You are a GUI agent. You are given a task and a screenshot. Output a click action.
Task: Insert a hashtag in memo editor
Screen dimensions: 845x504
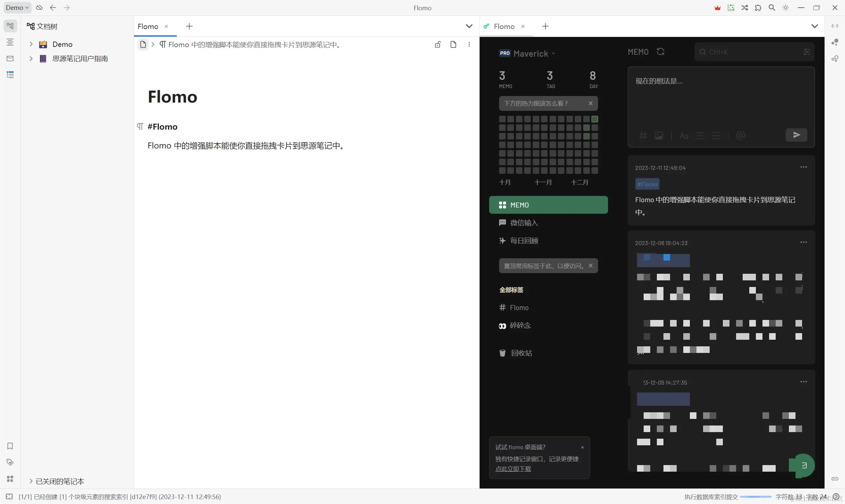click(643, 136)
